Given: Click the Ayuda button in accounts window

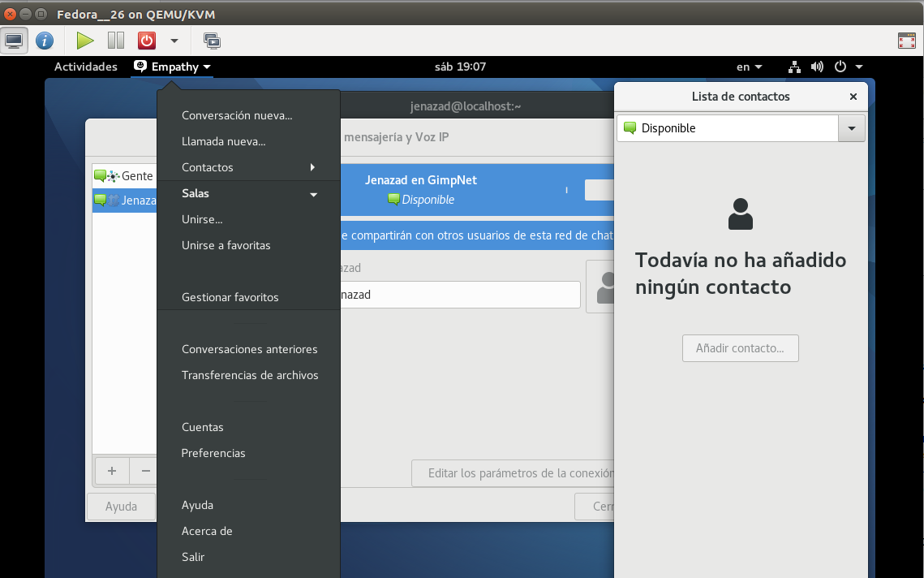Looking at the screenshot, I should tap(122, 507).
